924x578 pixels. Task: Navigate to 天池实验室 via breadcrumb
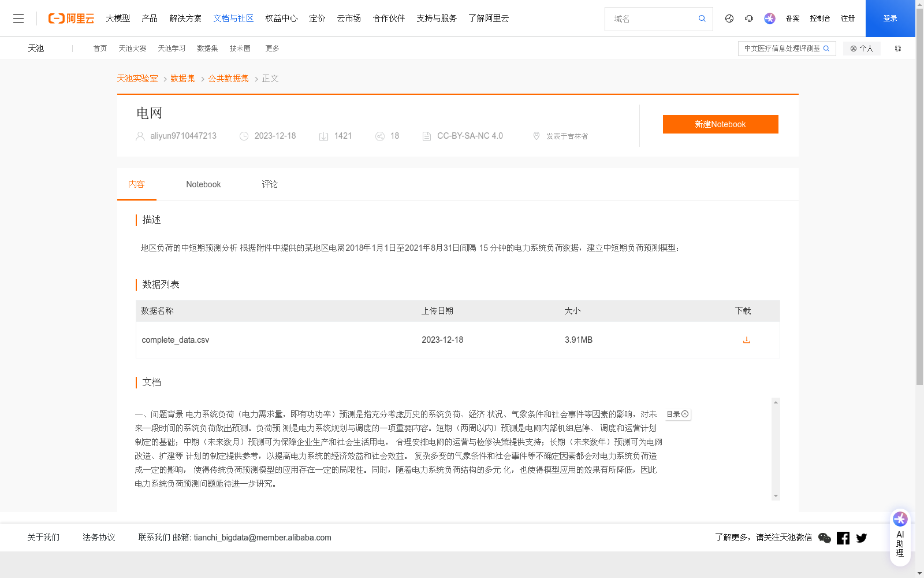pos(137,78)
